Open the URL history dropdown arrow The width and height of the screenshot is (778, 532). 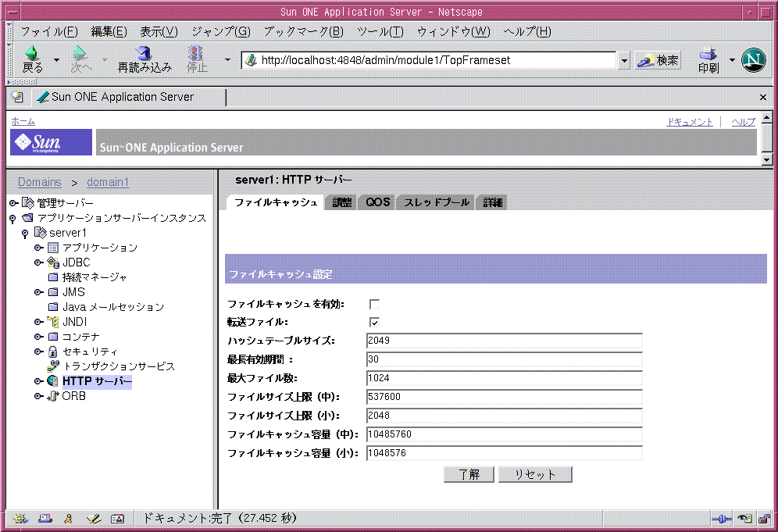coord(624,61)
